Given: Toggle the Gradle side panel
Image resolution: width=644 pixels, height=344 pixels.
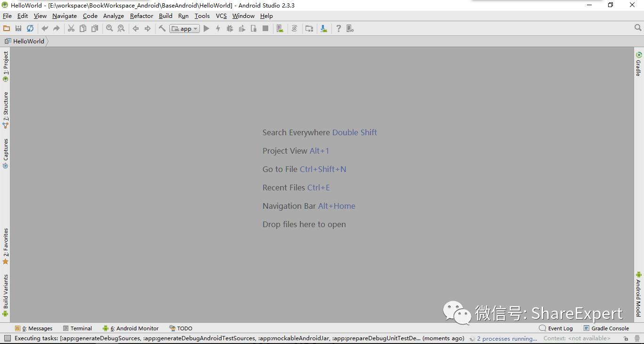Looking at the screenshot, I should tap(639, 64).
